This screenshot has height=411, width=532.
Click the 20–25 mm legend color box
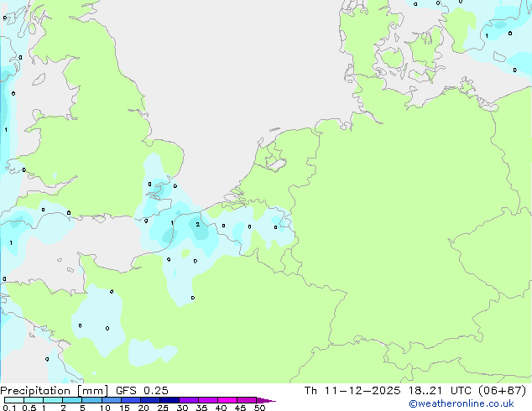click(x=149, y=400)
